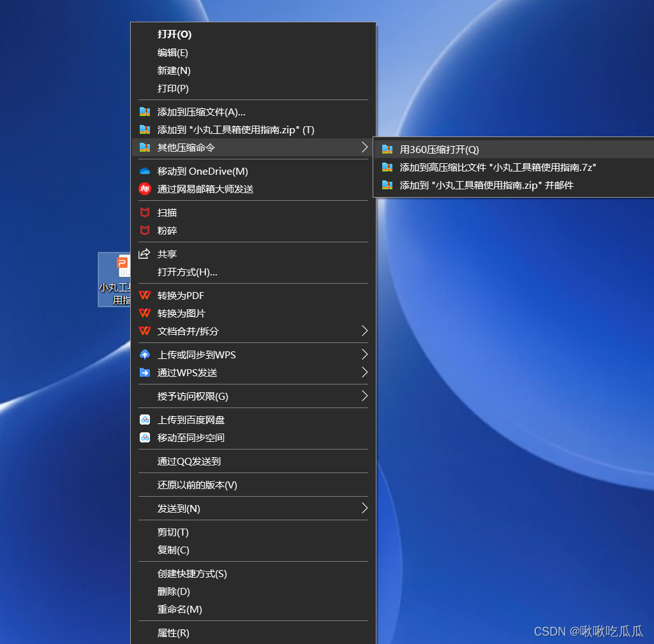Open 打开方式(H)... menu entry
Image resolution: width=654 pixels, height=644 pixels.
pyautogui.click(x=253, y=272)
